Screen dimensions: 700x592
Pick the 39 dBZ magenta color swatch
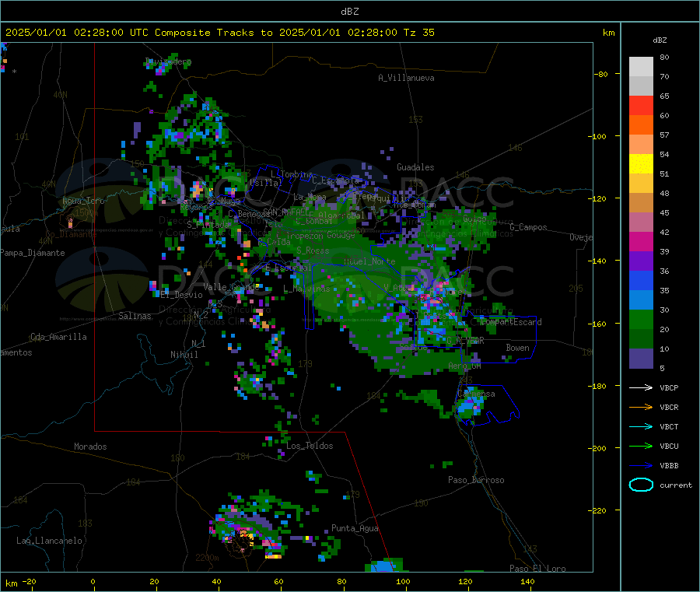(x=641, y=241)
